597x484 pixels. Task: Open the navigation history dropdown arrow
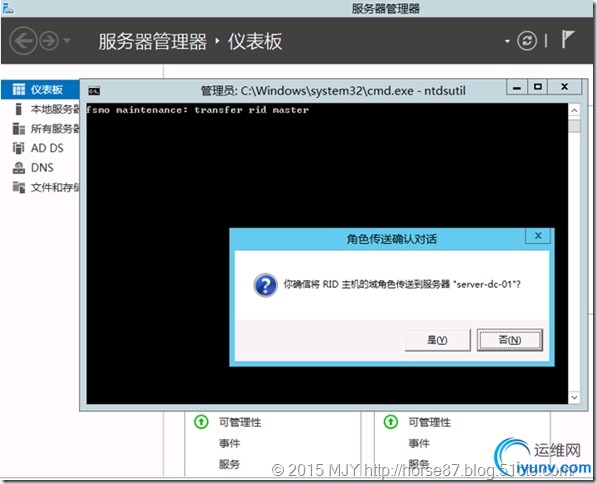point(67,40)
